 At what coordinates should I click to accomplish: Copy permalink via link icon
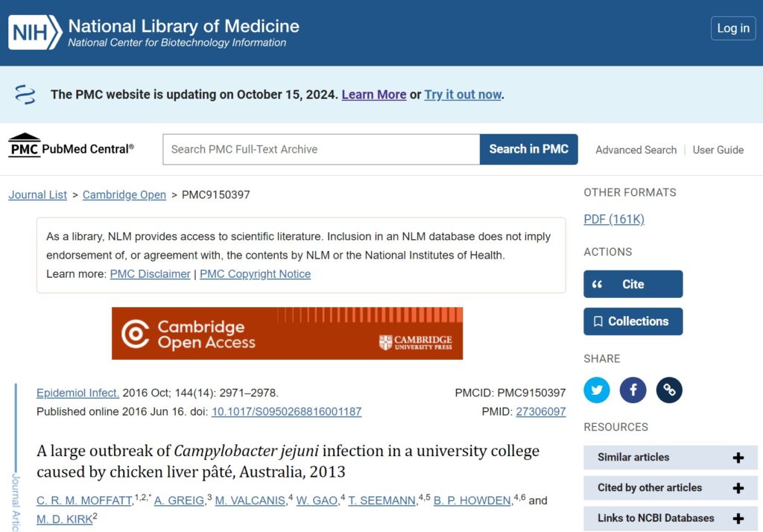tap(669, 390)
